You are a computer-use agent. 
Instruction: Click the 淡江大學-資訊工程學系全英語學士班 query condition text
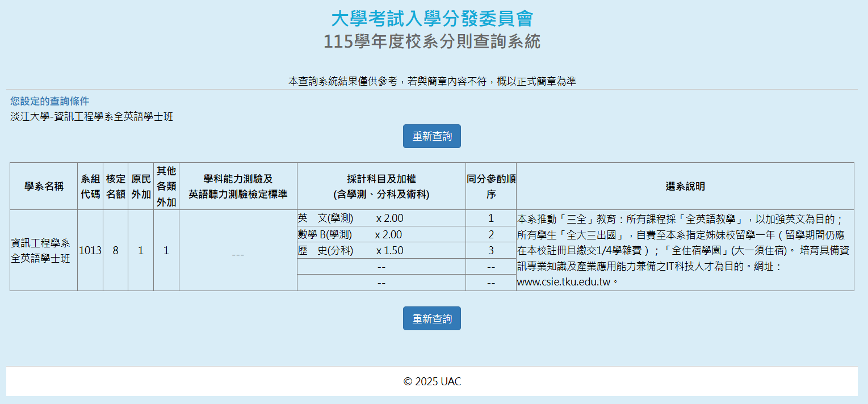(x=91, y=117)
